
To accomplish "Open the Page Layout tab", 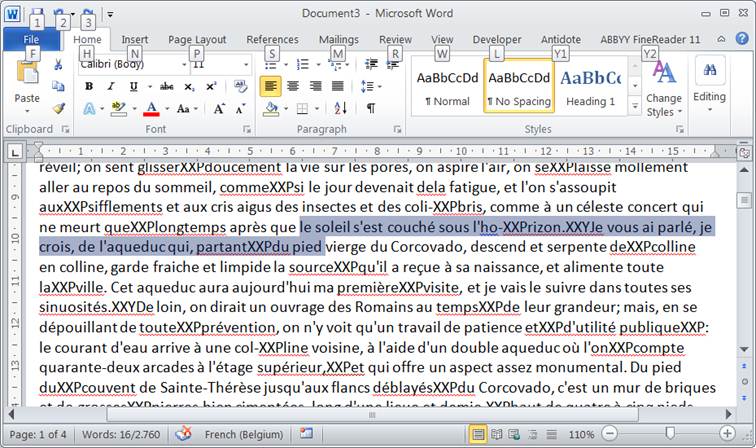I will click(x=196, y=39).
